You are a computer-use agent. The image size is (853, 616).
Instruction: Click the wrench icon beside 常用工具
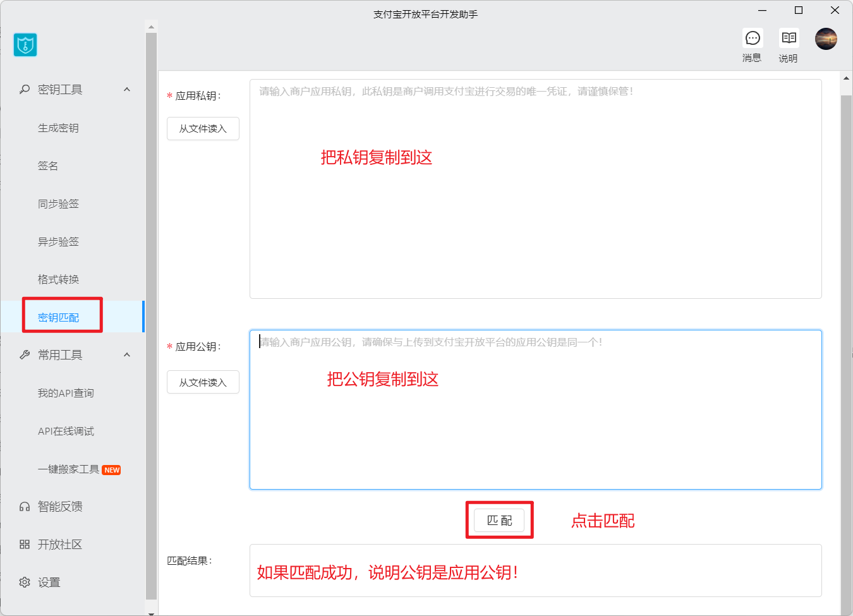coord(25,355)
